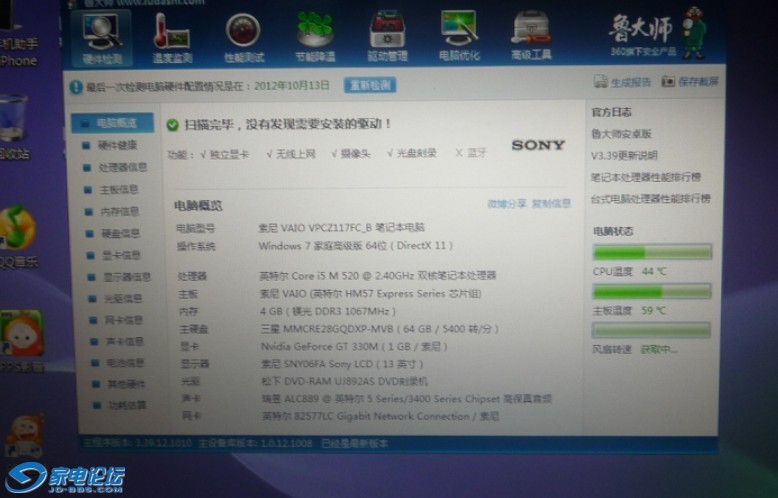Click the green checkmark scan-complete icon
Image resolution: width=778 pixels, height=498 pixels.
(172, 125)
